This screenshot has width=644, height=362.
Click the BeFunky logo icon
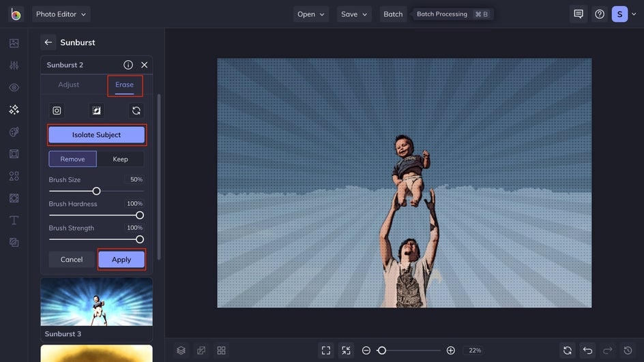(x=16, y=14)
